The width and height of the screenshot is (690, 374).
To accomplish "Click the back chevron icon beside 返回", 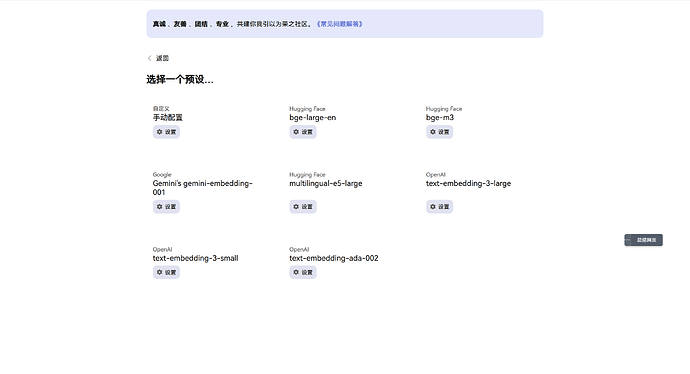I will [x=150, y=58].
